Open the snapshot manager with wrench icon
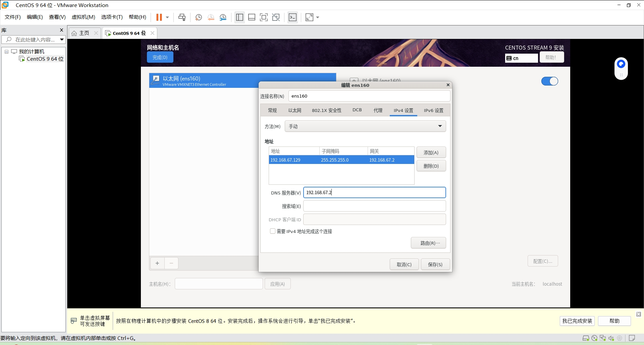The image size is (644, 345). click(223, 17)
